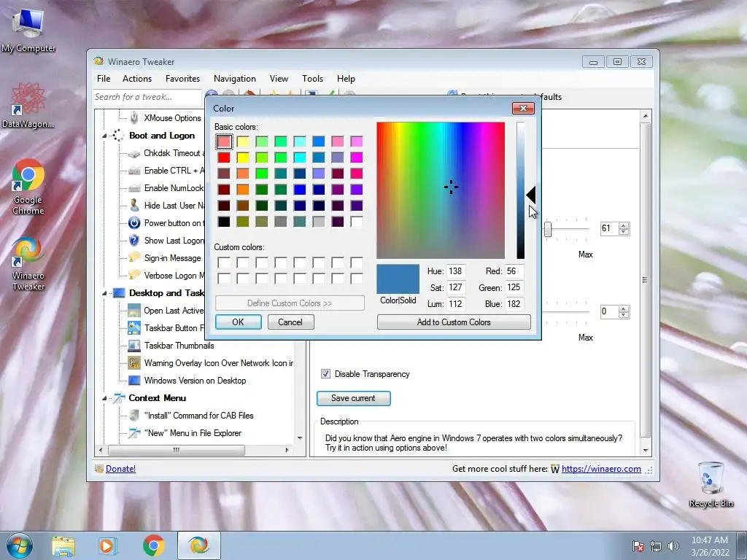Click the Warning Overlay Icon item icon
This screenshot has height=560, width=747.
(x=134, y=363)
